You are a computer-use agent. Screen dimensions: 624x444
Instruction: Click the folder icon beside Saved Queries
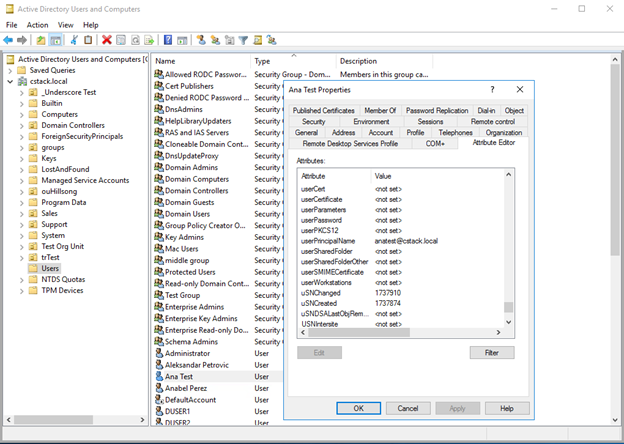pos(21,70)
